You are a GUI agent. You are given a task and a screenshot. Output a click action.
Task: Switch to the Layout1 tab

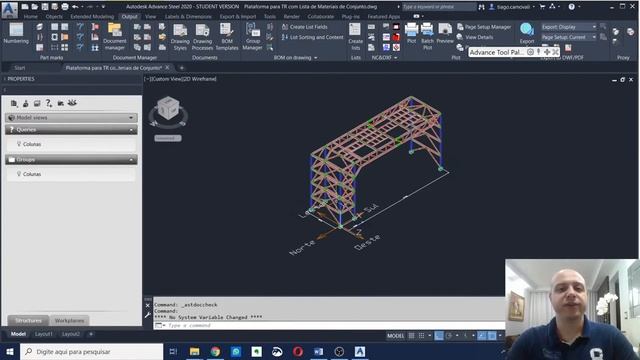click(44, 334)
